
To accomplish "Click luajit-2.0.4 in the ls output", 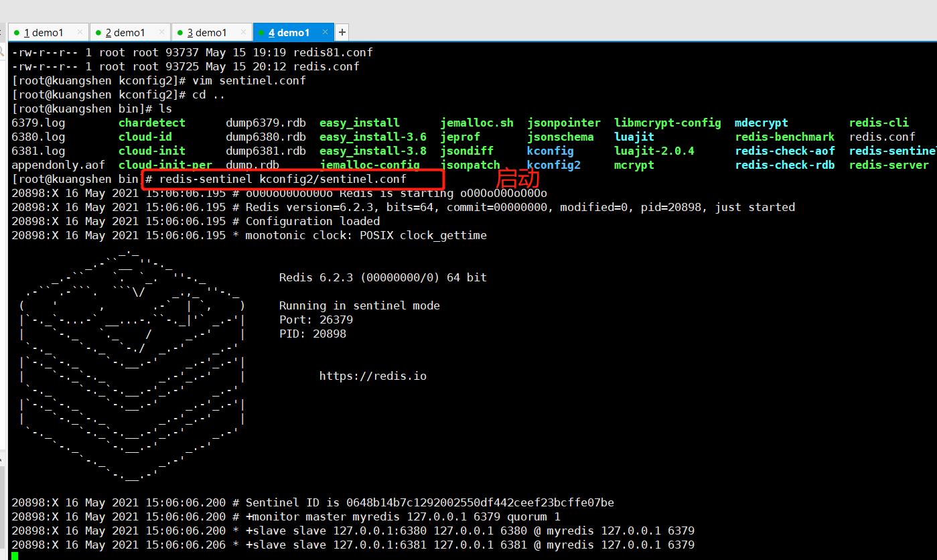I will tap(654, 151).
